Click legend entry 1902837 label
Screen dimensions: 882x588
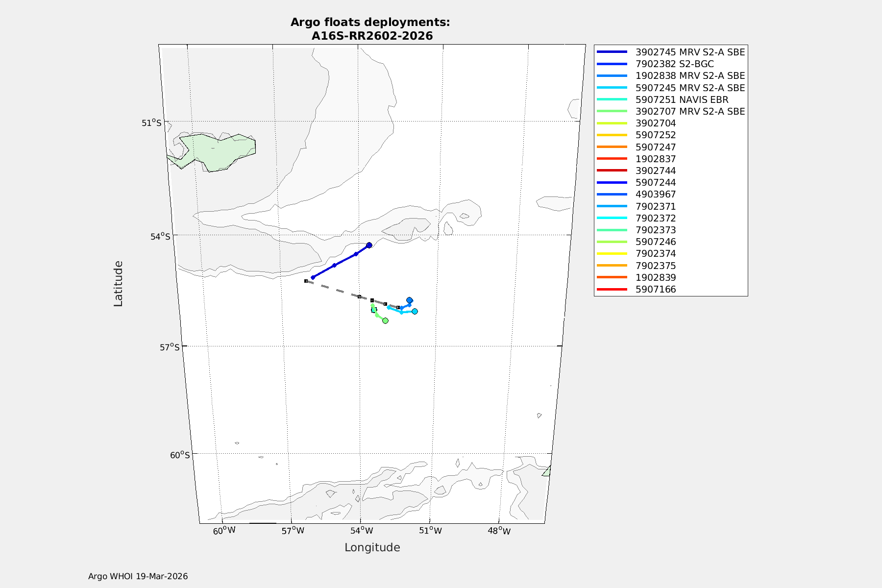(x=655, y=159)
